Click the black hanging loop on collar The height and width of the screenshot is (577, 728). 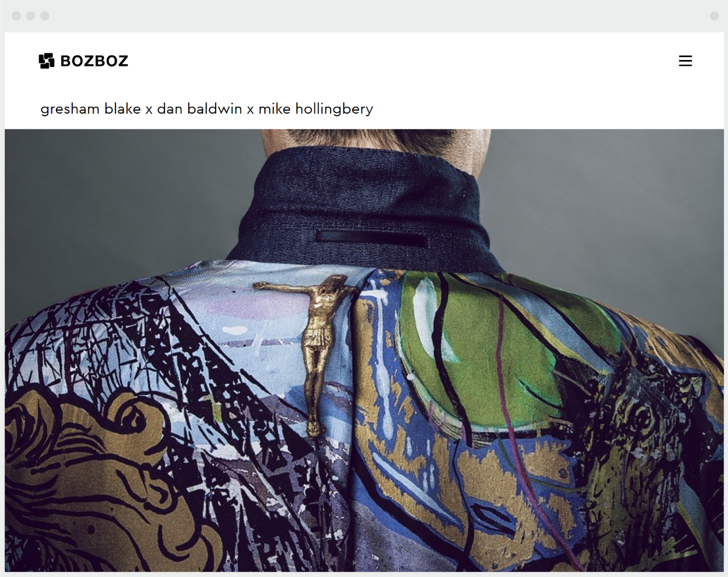point(371,237)
